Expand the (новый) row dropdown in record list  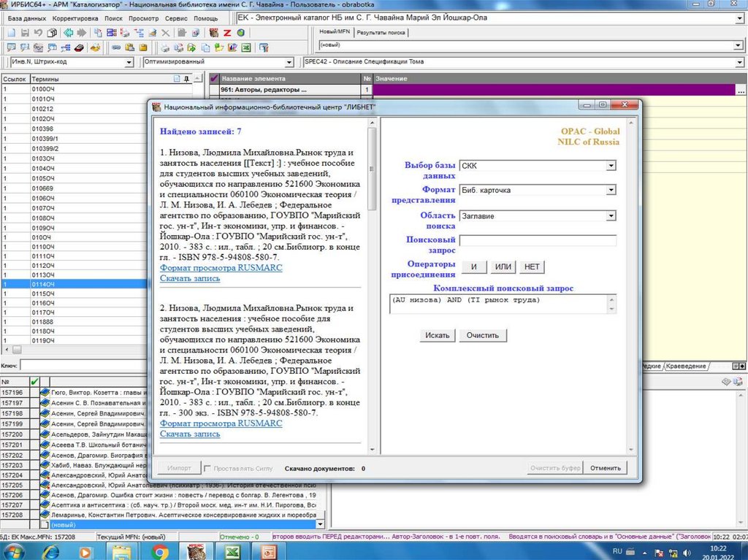point(321,524)
